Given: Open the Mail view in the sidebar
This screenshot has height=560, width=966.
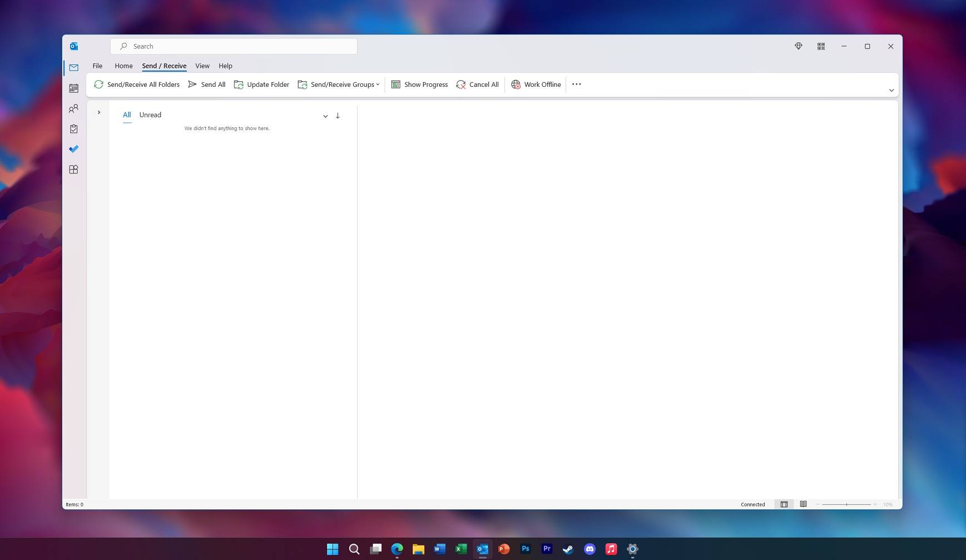Looking at the screenshot, I should pos(73,67).
